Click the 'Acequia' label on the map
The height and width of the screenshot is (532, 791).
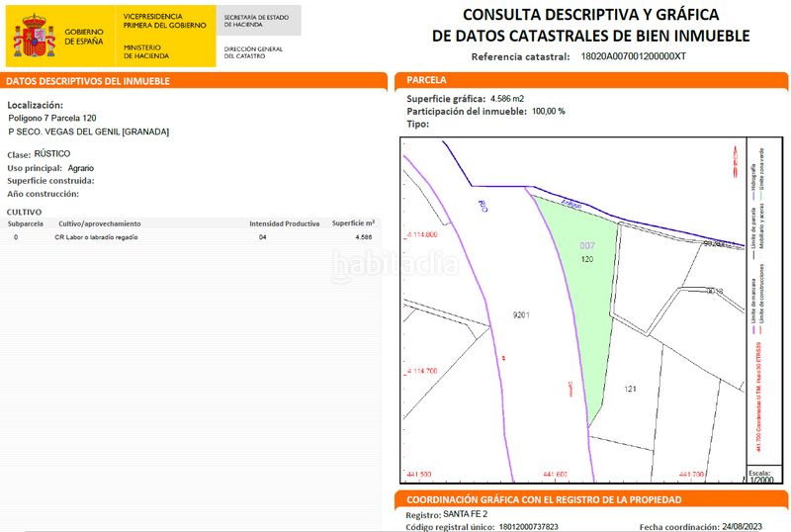(571, 204)
